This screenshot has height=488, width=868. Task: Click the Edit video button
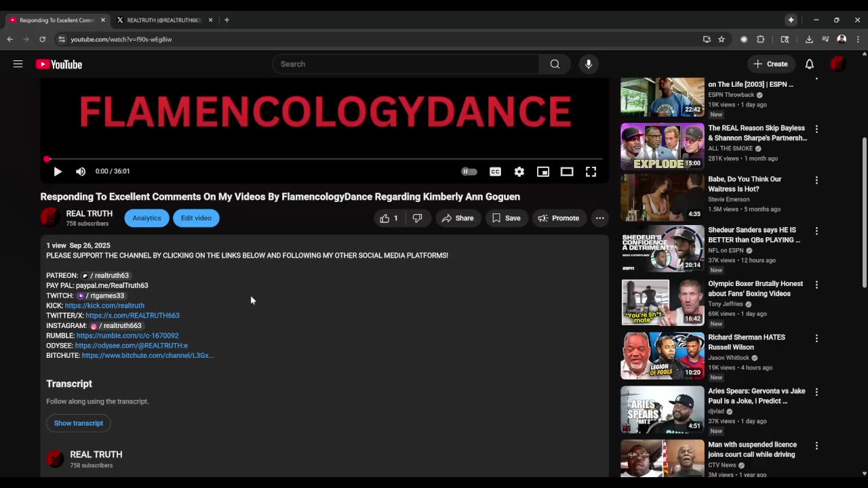point(196,218)
